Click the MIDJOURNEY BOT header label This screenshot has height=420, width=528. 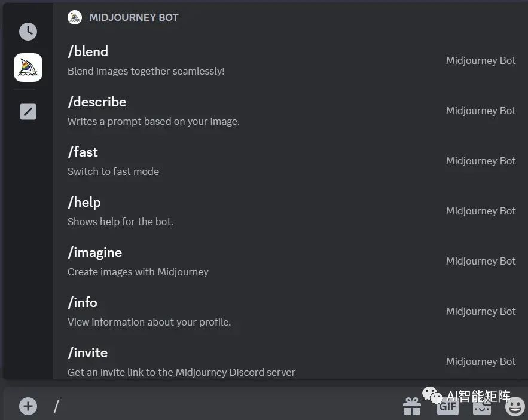(134, 17)
